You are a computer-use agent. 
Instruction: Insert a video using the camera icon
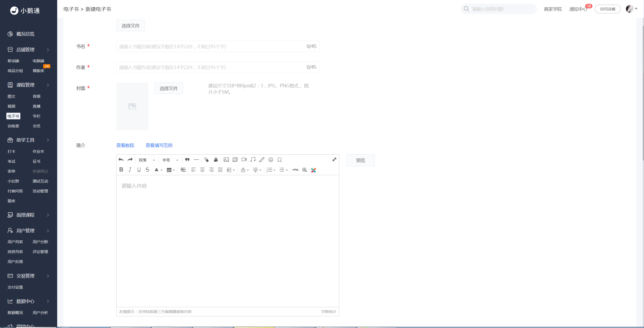click(244, 160)
